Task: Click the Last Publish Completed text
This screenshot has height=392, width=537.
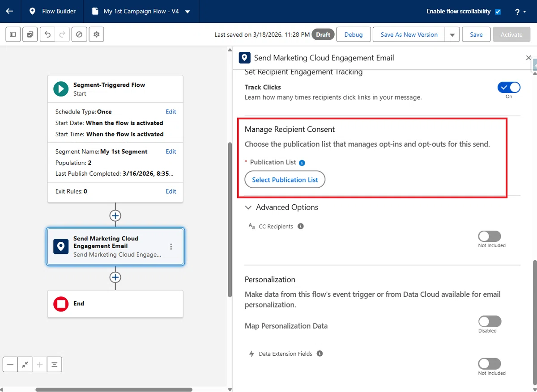Action: pos(115,173)
